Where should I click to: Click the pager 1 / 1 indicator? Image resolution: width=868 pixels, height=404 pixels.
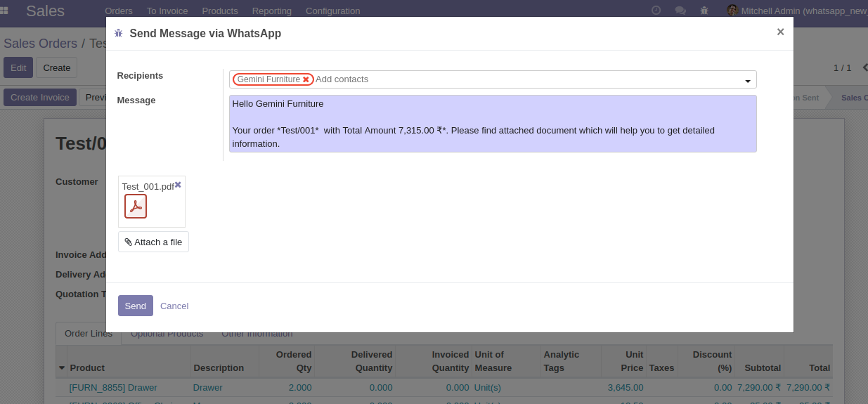(x=842, y=67)
